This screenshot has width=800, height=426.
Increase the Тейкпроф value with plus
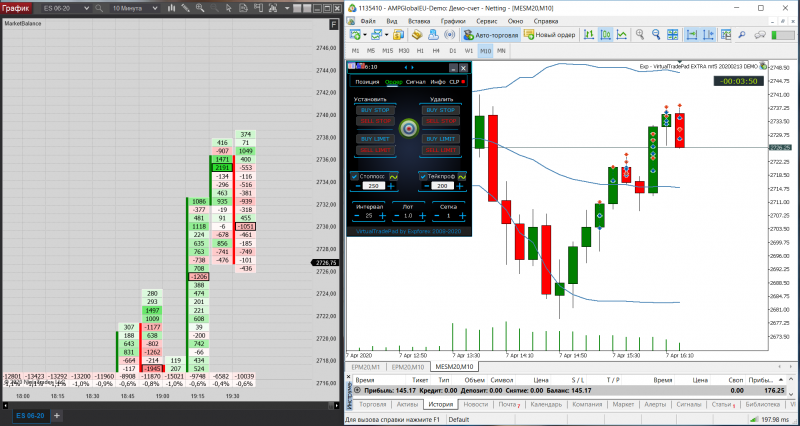point(459,186)
